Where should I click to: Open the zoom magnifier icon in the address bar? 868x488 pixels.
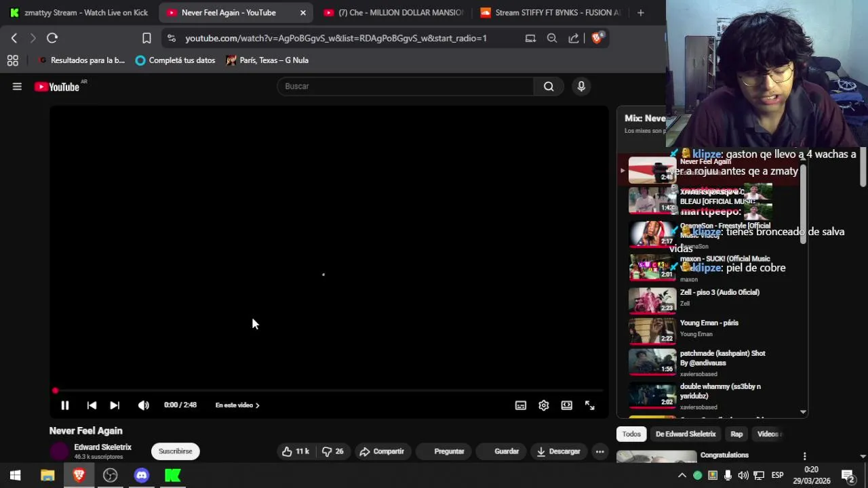click(x=552, y=39)
